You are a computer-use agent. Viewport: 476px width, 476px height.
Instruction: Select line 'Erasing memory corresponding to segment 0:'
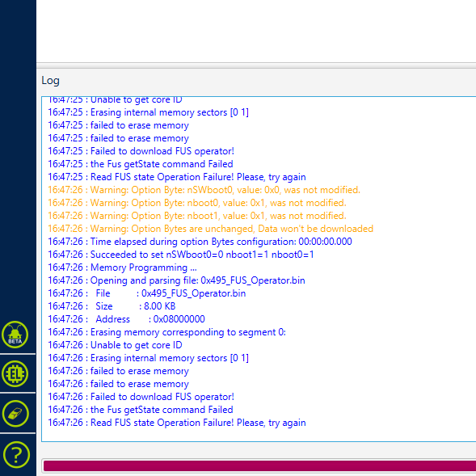pos(167,332)
